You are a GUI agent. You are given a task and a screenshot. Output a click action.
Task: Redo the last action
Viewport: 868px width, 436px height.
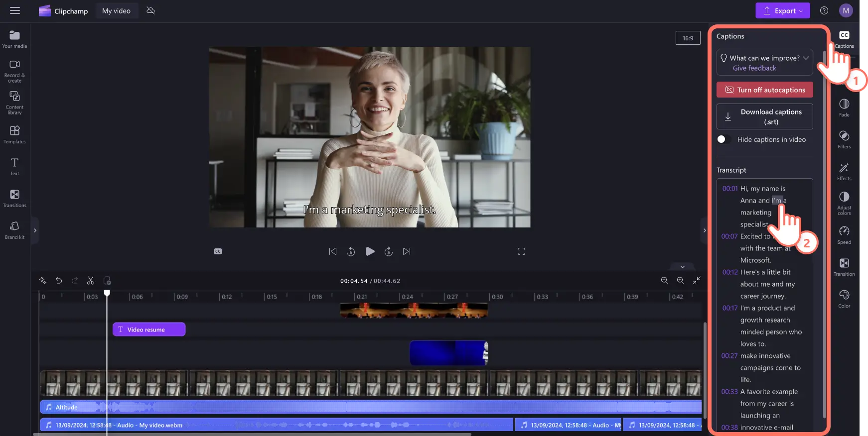[75, 281]
